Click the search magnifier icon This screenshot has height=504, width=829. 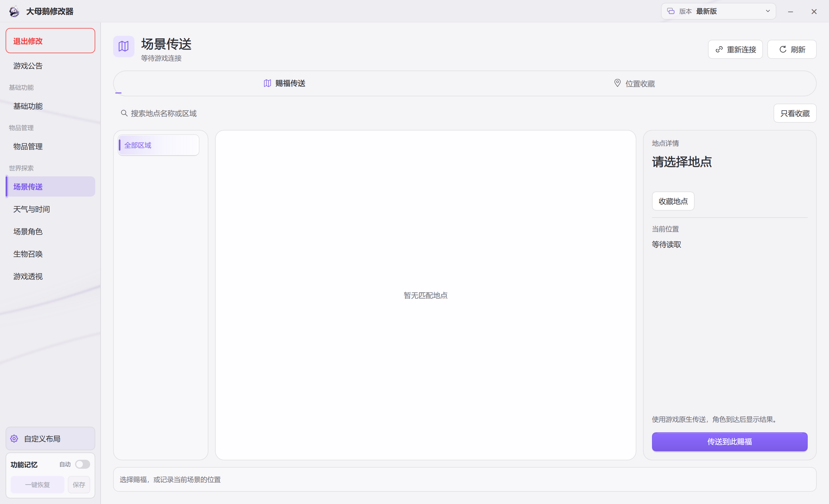pos(124,113)
